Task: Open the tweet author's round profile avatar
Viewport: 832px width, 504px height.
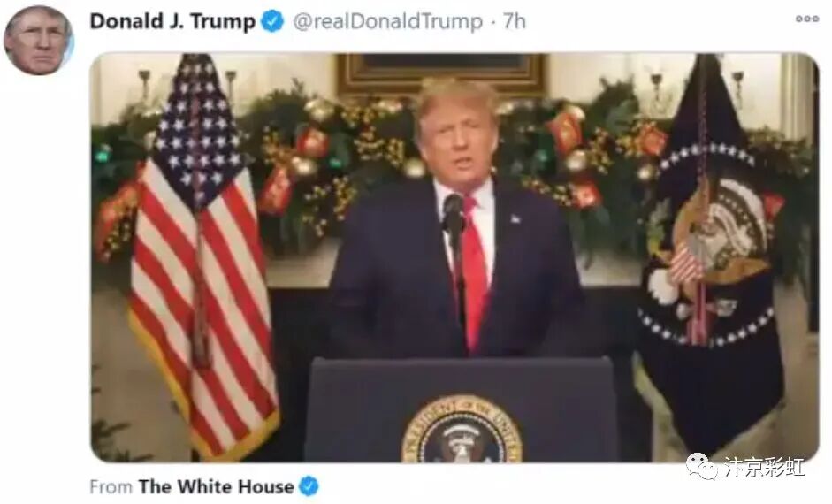Action: [38, 41]
